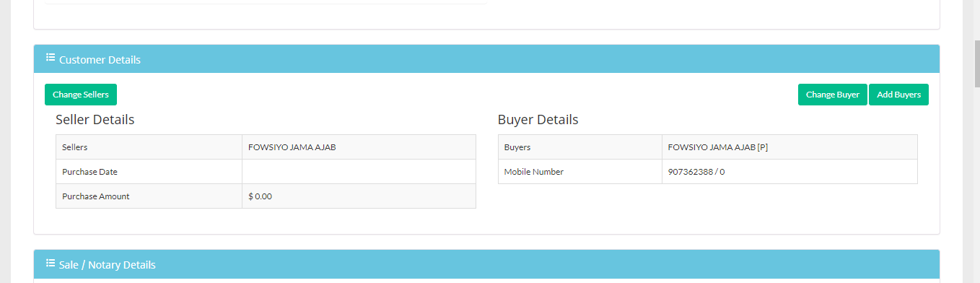Click the Seller Details heading
The height and width of the screenshot is (283, 980).
pyautogui.click(x=95, y=120)
